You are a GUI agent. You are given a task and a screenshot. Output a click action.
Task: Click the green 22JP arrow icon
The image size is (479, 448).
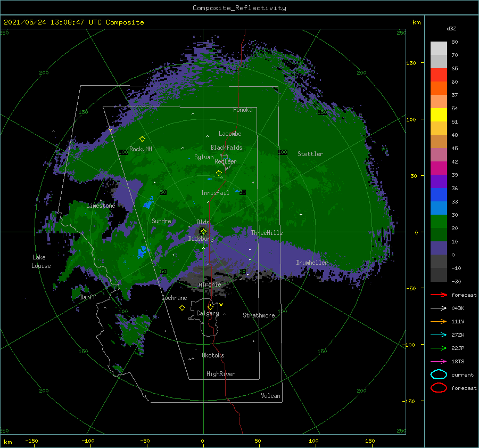(439, 348)
